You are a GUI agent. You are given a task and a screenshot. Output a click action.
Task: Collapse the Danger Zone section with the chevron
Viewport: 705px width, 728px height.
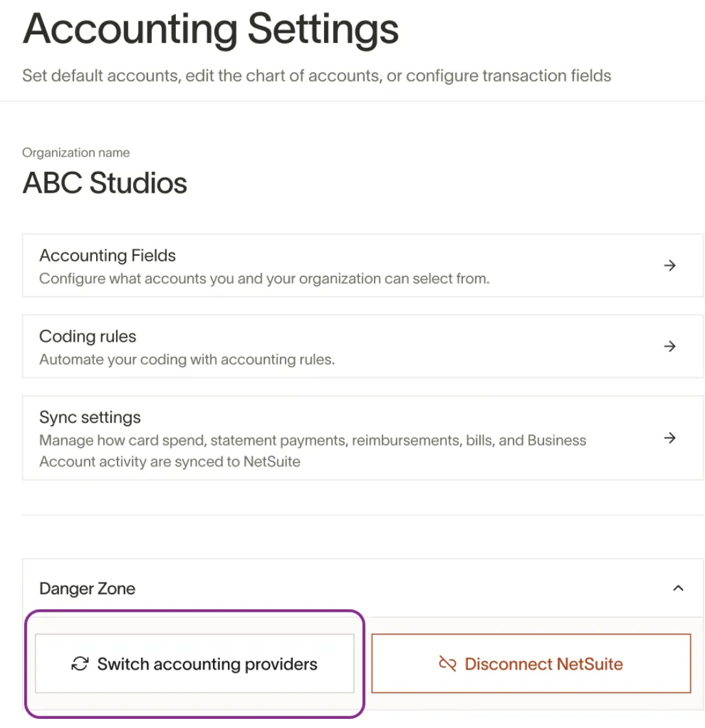[x=678, y=588]
